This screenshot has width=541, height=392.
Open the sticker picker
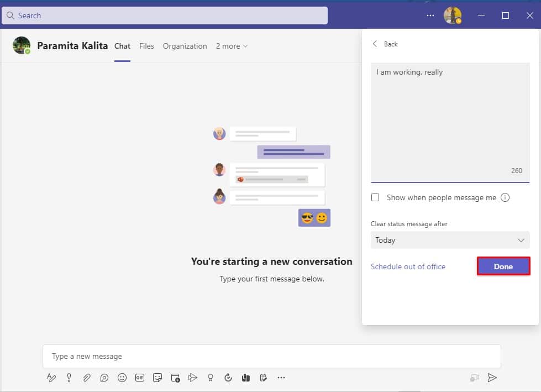click(157, 378)
